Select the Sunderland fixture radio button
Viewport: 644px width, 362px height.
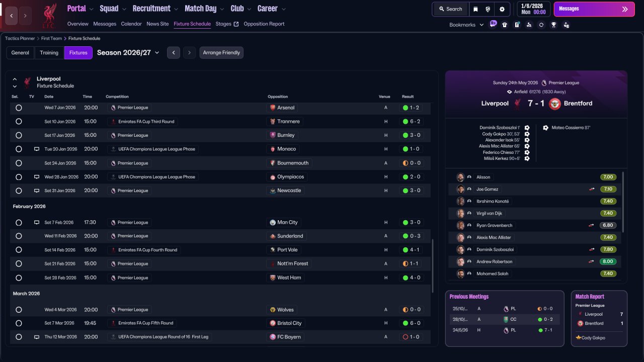click(x=19, y=236)
